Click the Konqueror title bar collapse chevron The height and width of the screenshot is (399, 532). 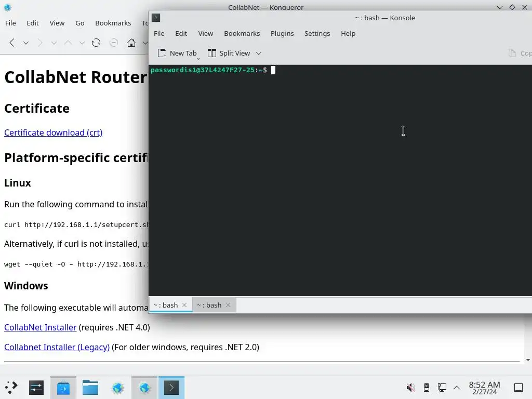(x=499, y=7)
